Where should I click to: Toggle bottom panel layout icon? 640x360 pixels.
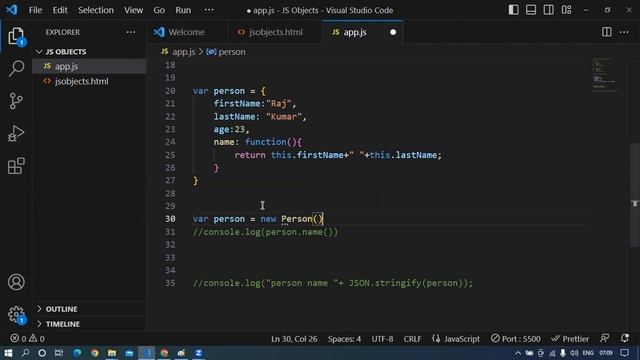pos(531,10)
